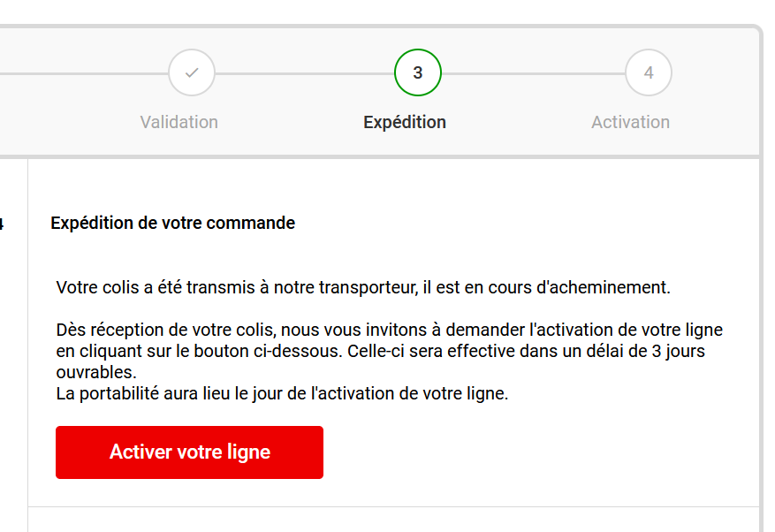Go to the Activation step label
This screenshot has height=532, width=775.
pos(631,122)
